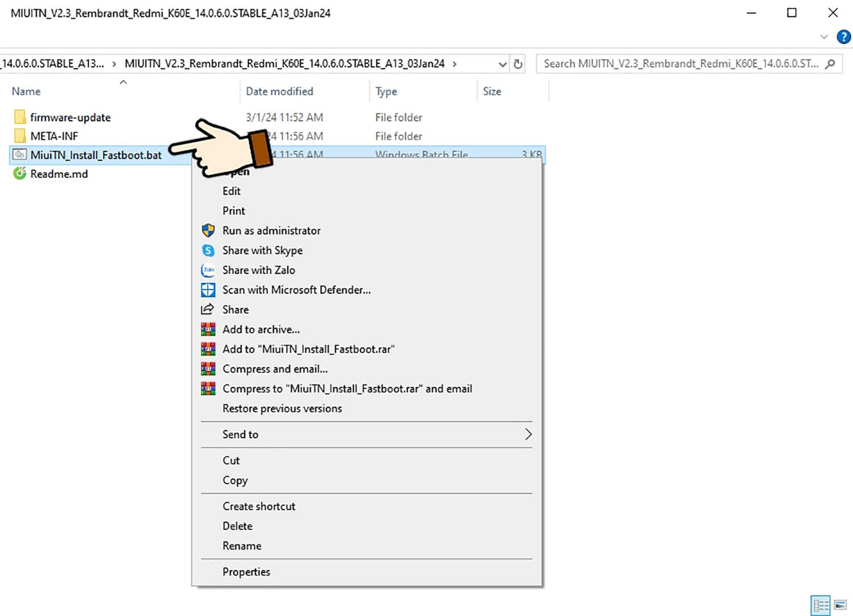Image resolution: width=853 pixels, height=616 pixels.
Task: Select Compress to rar and email
Action: [347, 388]
